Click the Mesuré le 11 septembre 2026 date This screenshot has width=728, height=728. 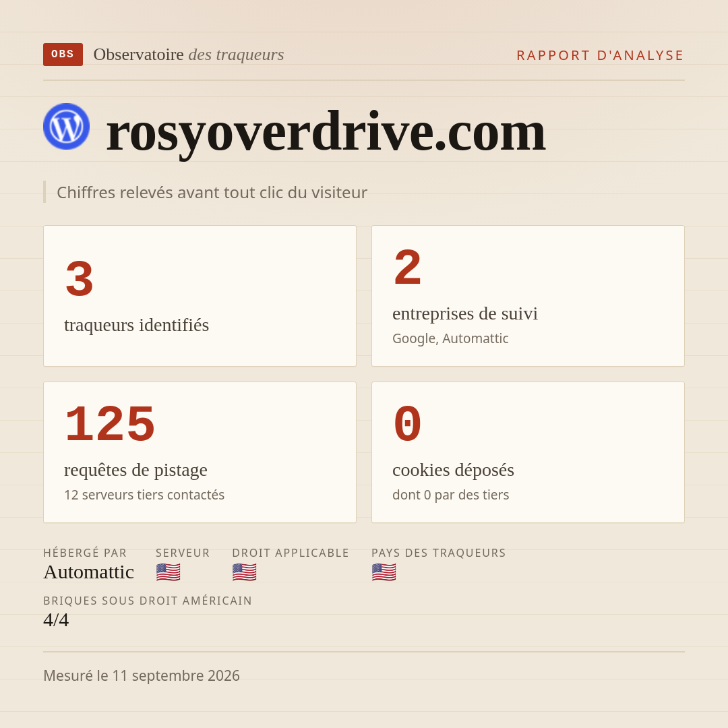[x=142, y=675]
